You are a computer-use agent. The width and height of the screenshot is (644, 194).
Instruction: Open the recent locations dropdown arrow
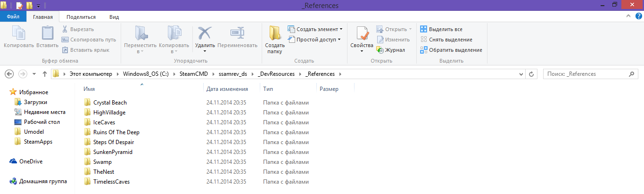point(34,74)
